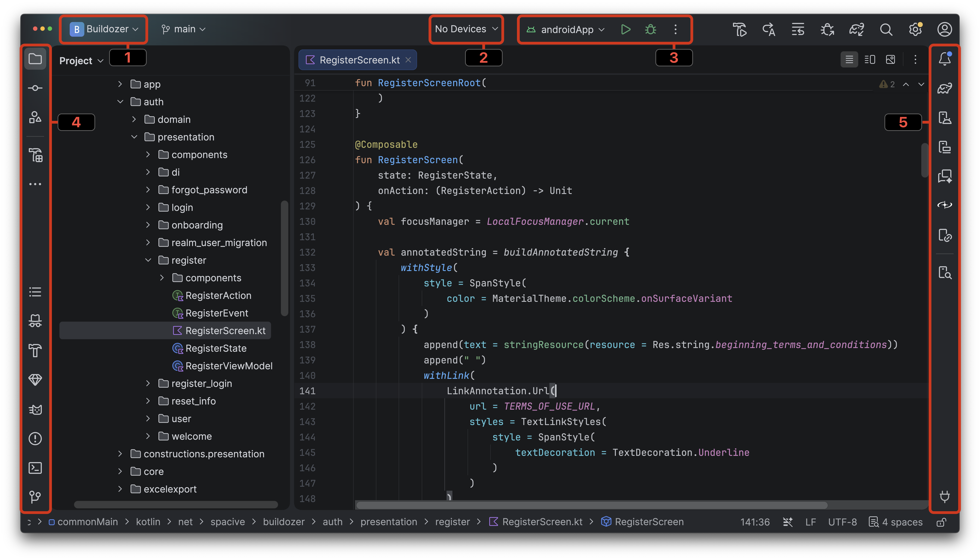Open the Terminal tool window
980x560 pixels.
[35, 468]
